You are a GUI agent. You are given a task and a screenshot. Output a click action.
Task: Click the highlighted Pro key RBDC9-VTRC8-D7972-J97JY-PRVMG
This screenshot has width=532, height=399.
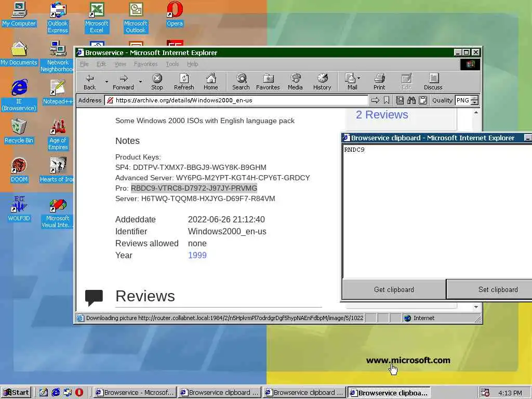(194, 188)
